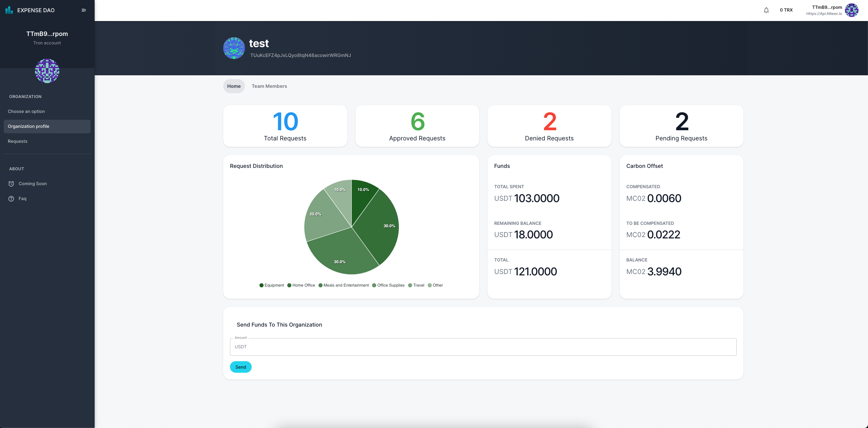Click the top-right account avatar

click(x=851, y=10)
